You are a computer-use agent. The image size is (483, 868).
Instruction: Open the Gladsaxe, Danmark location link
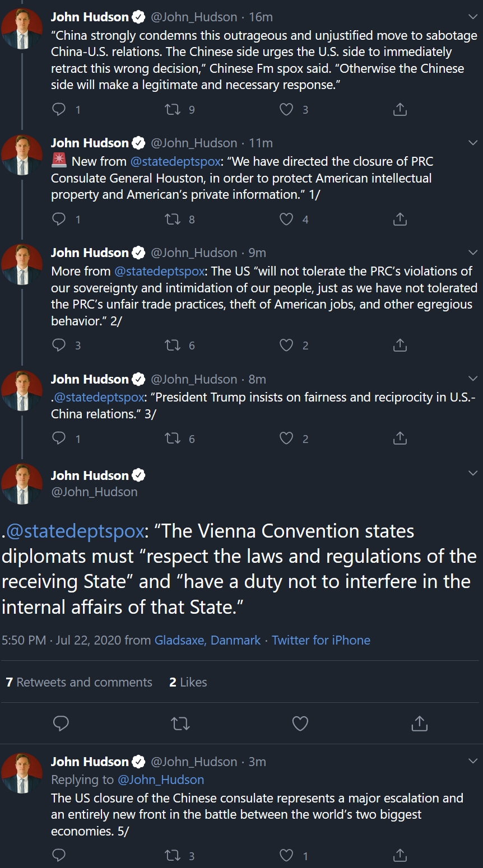(x=207, y=640)
